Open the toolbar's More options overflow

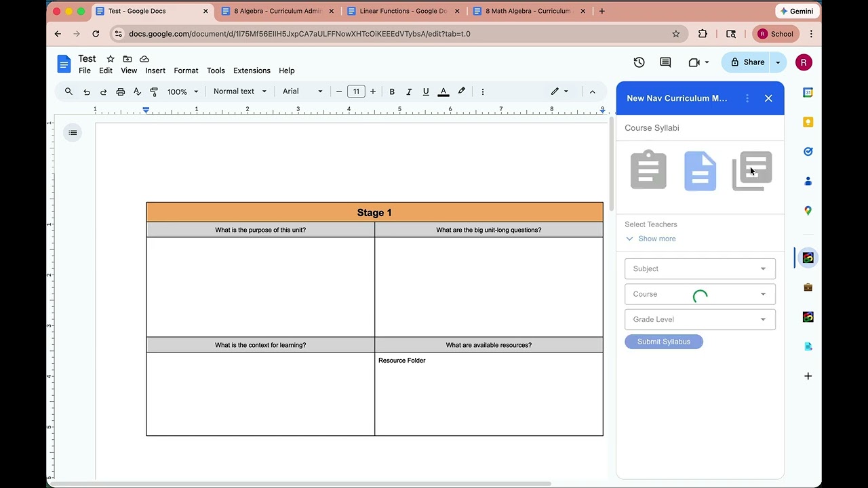click(x=483, y=91)
